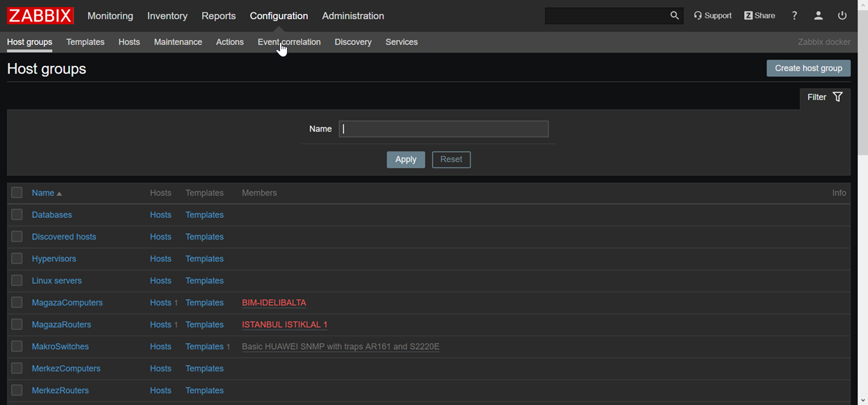Open help question mark icon
Image resolution: width=868 pixels, height=405 pixels.
click(x=794, y=15)
